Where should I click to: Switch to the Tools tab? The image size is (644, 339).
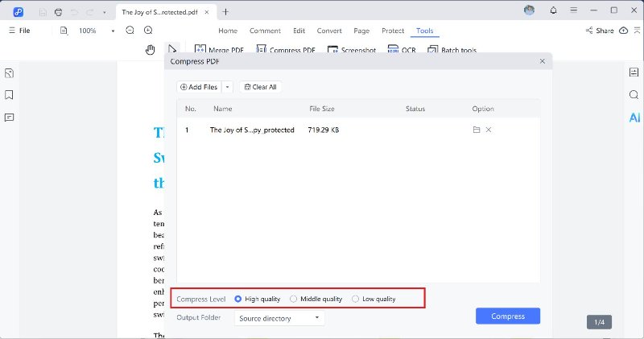(425, 31)
